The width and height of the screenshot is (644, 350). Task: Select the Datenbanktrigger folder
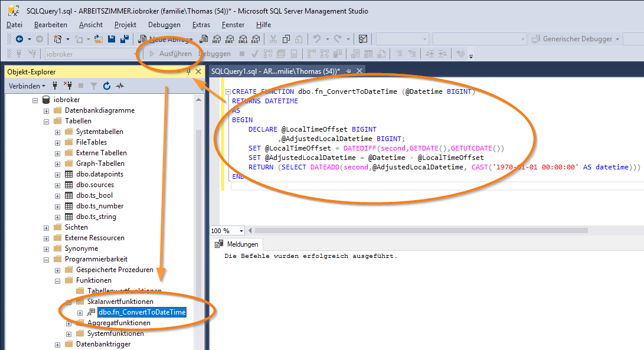coord(103,344)
